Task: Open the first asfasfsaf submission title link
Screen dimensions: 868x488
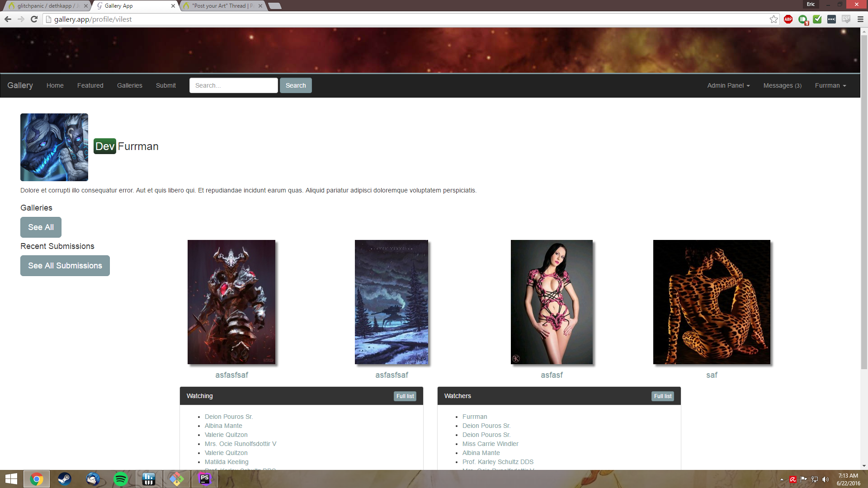Action: [231, 375]
